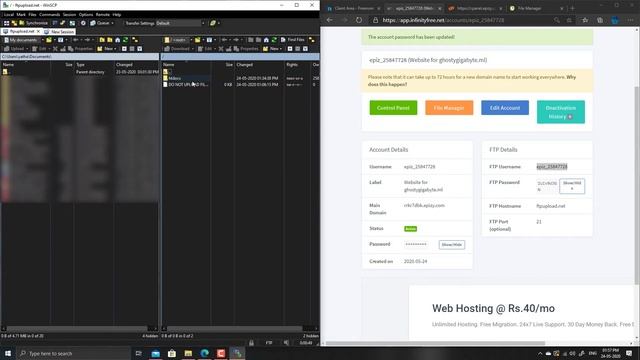
Task: Click the local panel delete X icon
Action: [x=56, y=49]
